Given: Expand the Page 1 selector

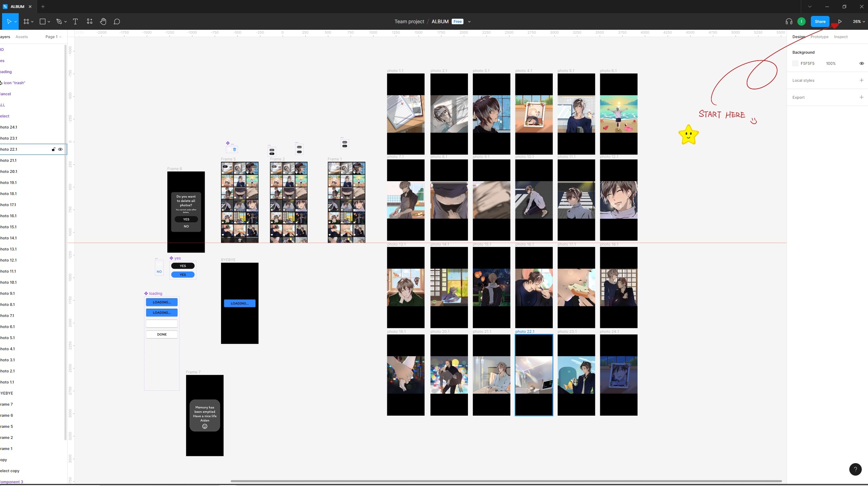Looking at the screenshot, I should (x=53, y=37).
